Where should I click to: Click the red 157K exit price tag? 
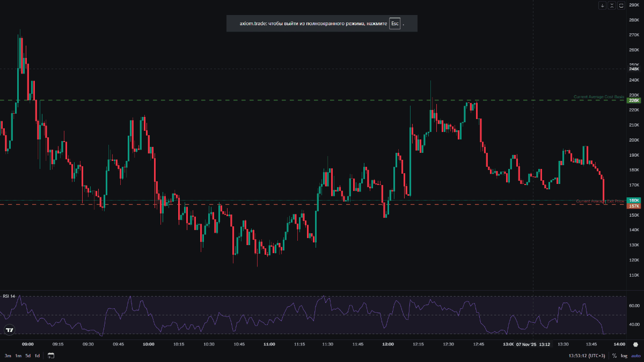pos(634,206)
